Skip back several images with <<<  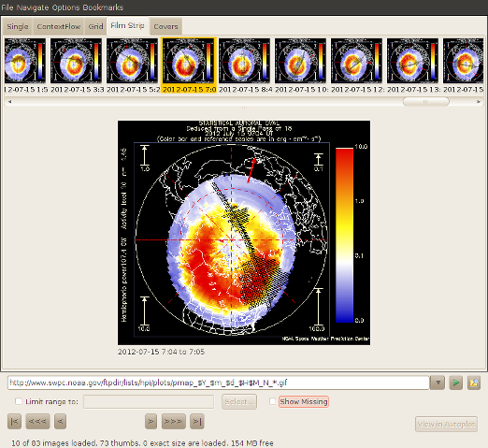coord(37,422)
